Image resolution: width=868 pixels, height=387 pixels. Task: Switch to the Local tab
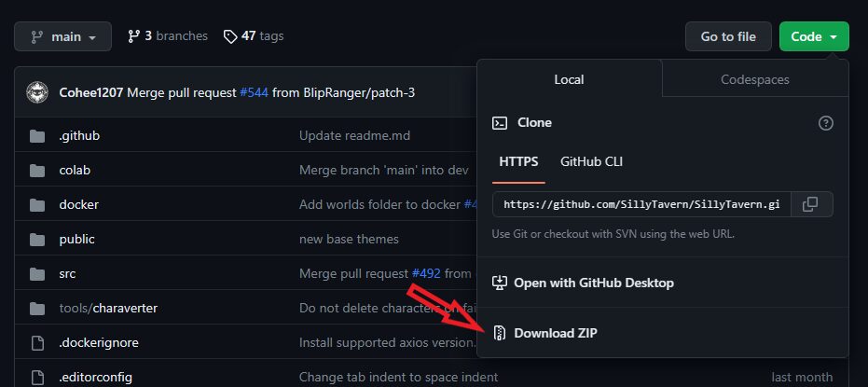[569, 79]
